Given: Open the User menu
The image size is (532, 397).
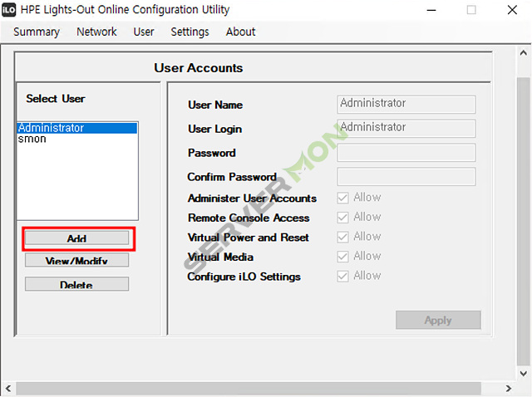Looking at the screenshot, I should 144,32.
